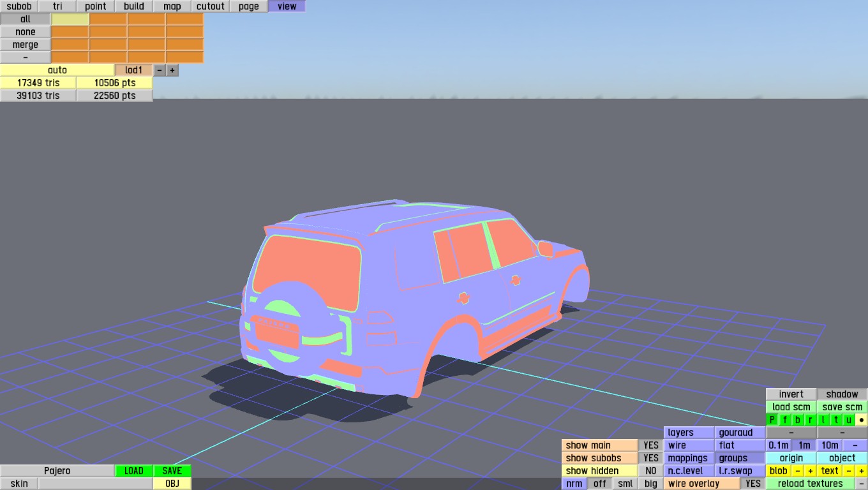The image size is (868, 490).
Task: Select the l view button
Action: tap(823, 420)
